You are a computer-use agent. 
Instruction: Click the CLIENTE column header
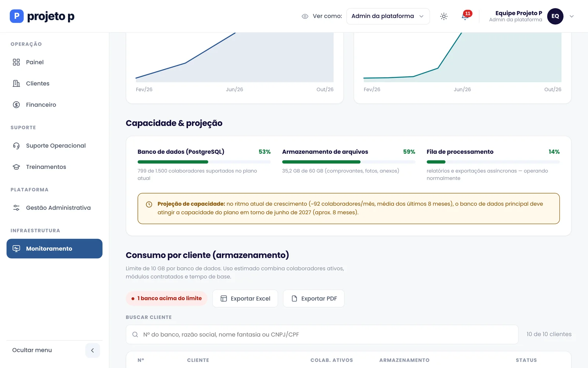(198, 360)
